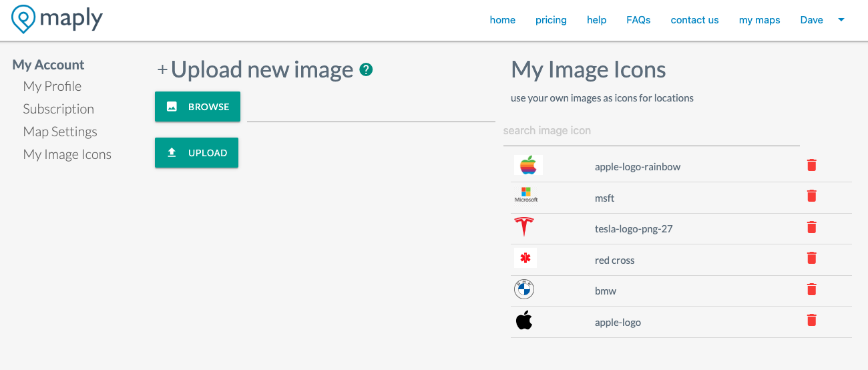Open My Profile in the sidebar
This screenshot has height=370, width=868.
(52, 86)
